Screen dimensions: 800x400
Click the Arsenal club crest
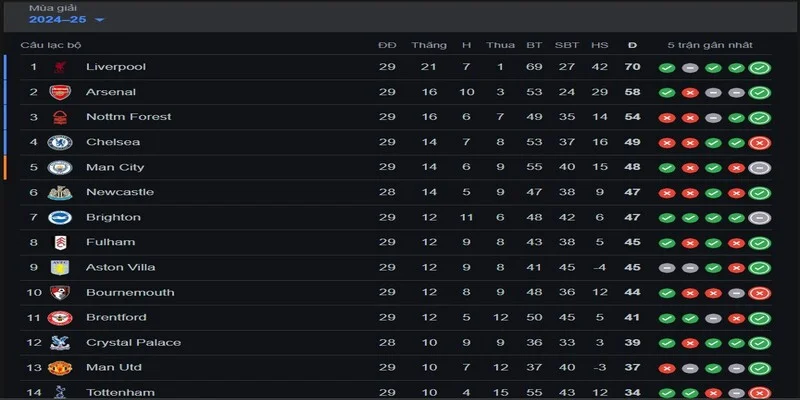(60, 92)
